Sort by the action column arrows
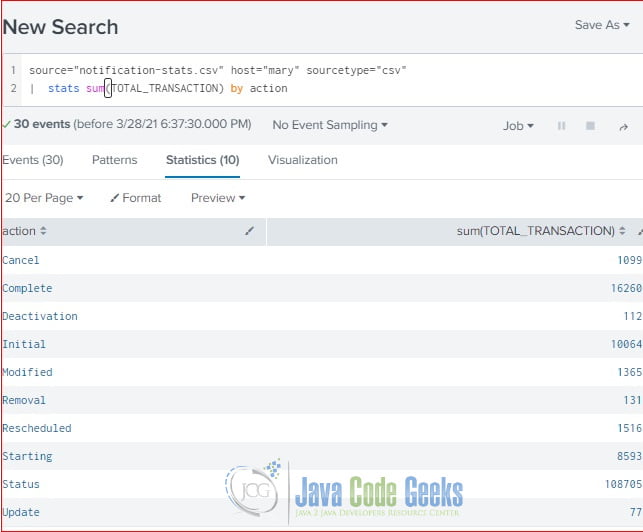The image size is (643, 532). click(x=43, y=231)
